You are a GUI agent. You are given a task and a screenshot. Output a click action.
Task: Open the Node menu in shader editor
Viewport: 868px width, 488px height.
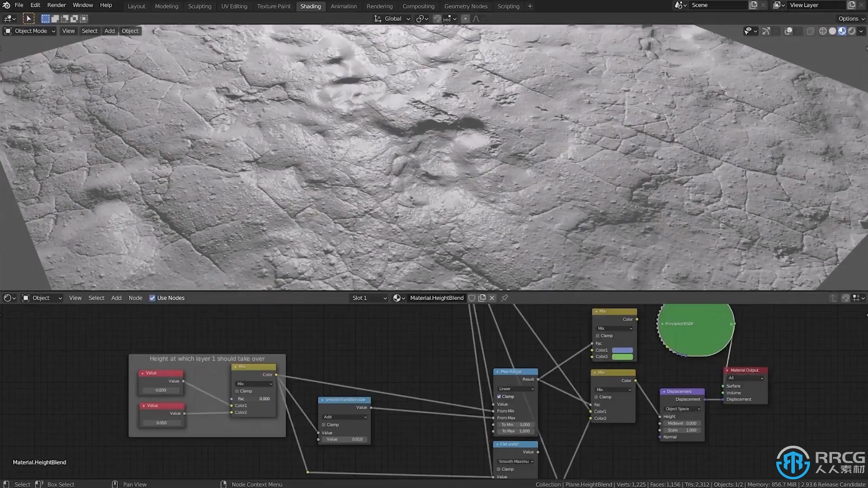pyautogui.click(x=135, y=297)
